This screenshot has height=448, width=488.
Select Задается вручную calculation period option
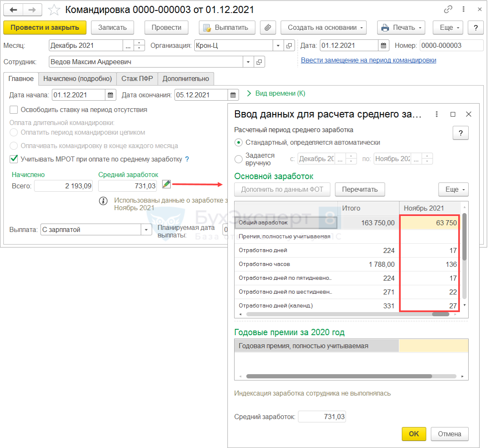coord(239,159)
